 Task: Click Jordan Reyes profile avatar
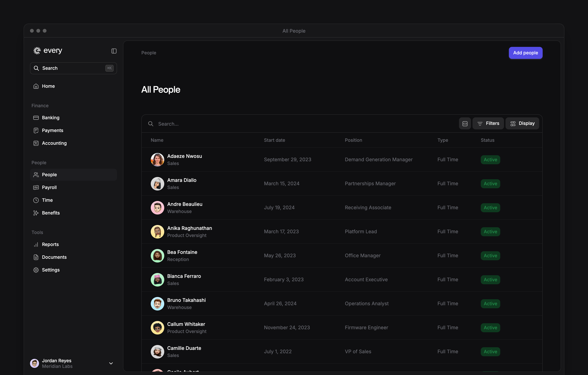34,363
